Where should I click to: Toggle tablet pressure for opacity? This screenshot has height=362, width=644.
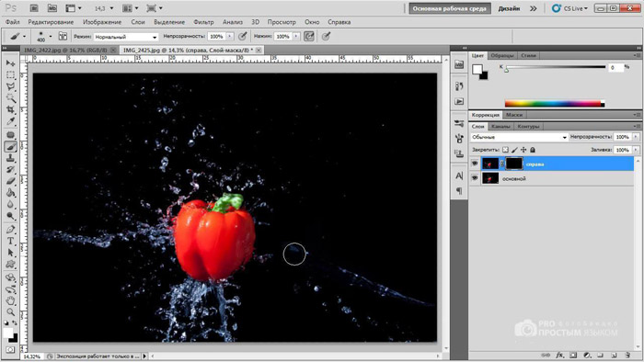click(243, 37)
